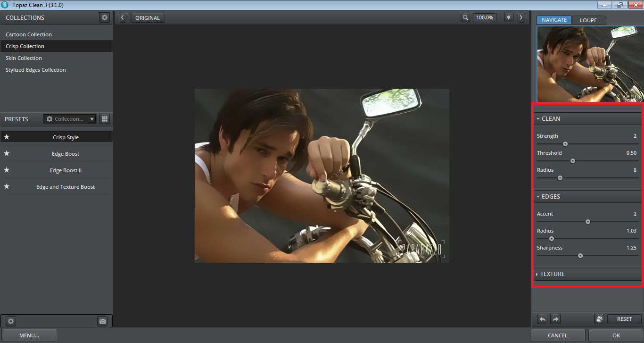Viewport: 644px width, 343px height.
Task: Click the Topaz Clean app icon in the title bar
Action: tap(5, 5)
